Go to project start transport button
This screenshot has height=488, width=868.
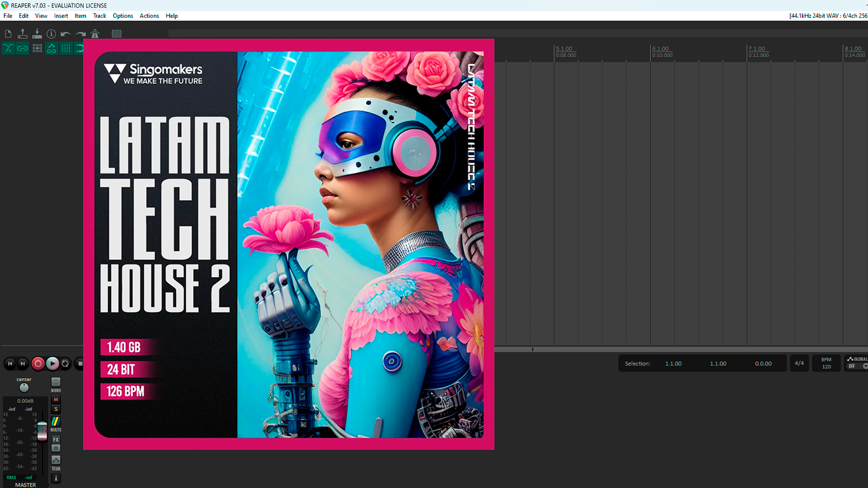click(x=10, y=363)
